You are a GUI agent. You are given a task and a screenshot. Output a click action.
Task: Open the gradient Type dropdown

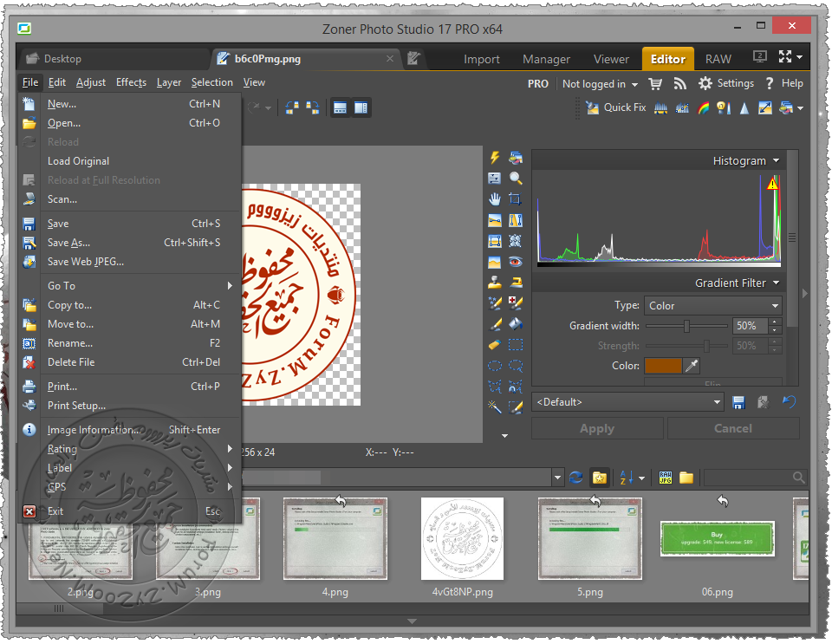[x=712, y=306]
